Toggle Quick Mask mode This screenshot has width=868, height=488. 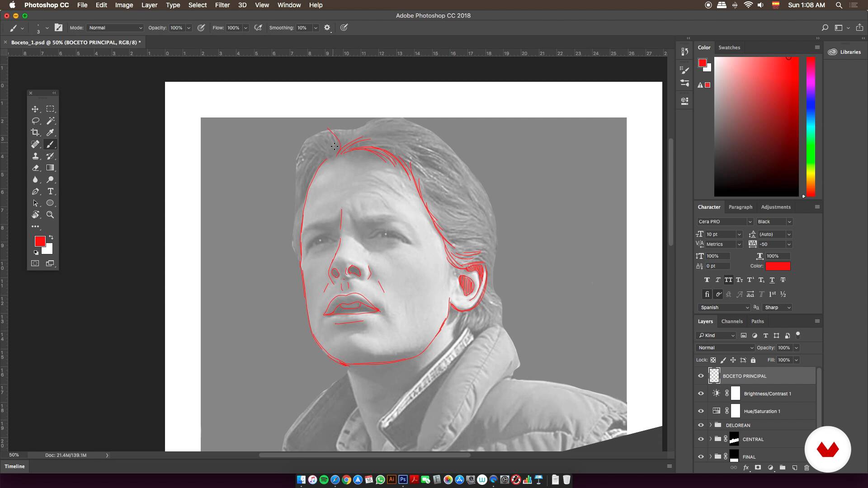[x=35, y=263]
